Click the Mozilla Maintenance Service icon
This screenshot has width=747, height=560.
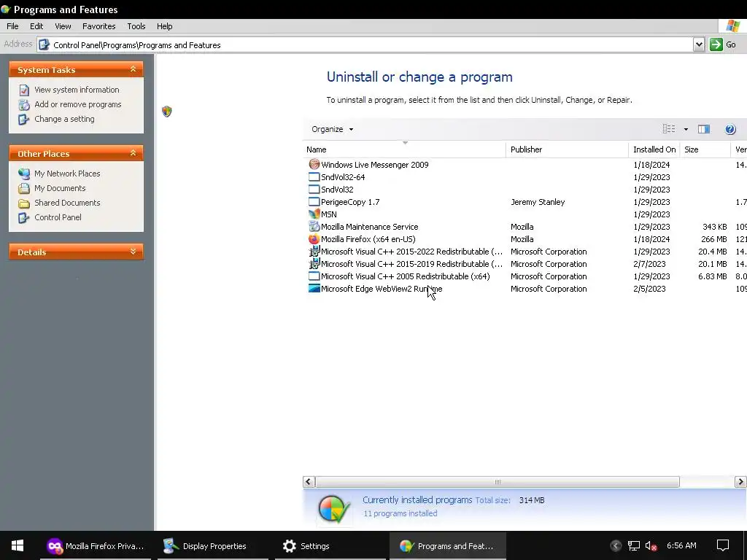pyautogui.click(x=314, y=226)
